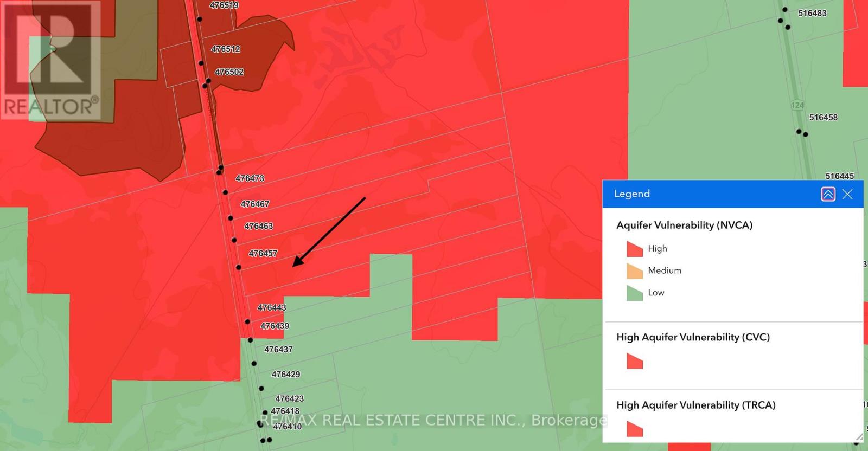Click the High vulnerability red swatch under NVCA
The width and height of the screenshot is (868, 451).
pyautogui.click(x=634, y=249)
